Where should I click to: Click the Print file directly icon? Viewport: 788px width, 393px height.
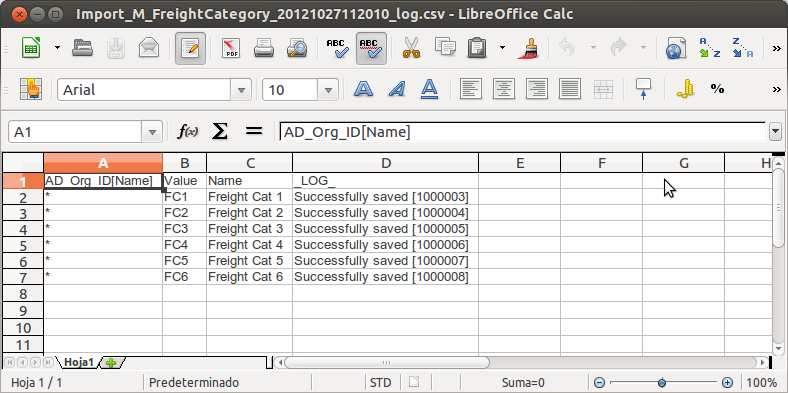pos(263,48)
